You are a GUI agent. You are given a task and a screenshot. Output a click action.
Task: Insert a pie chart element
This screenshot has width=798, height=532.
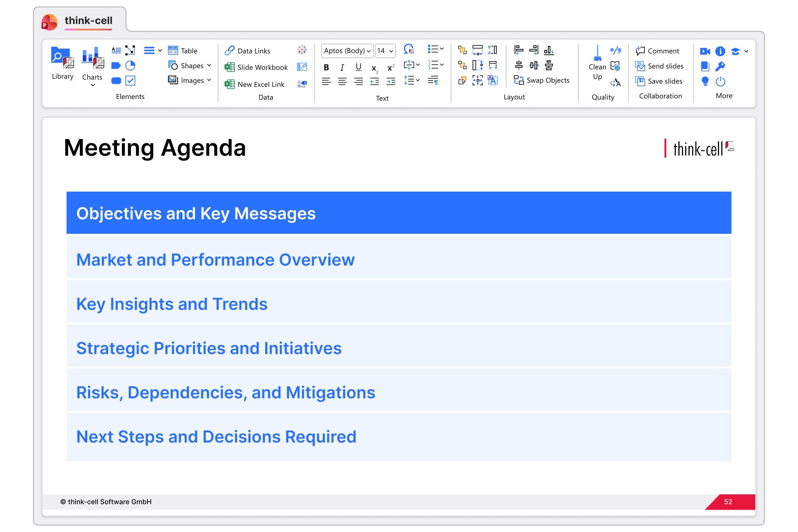(x=131, y=66)
